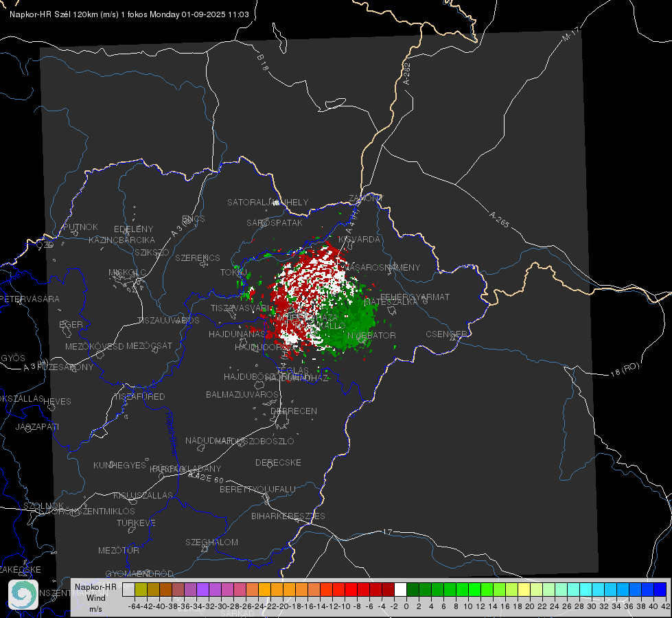The width and height of the screenshot is (672, 618).
Task: Select the TOKAJ label on the map
Action: pos(234,273)
